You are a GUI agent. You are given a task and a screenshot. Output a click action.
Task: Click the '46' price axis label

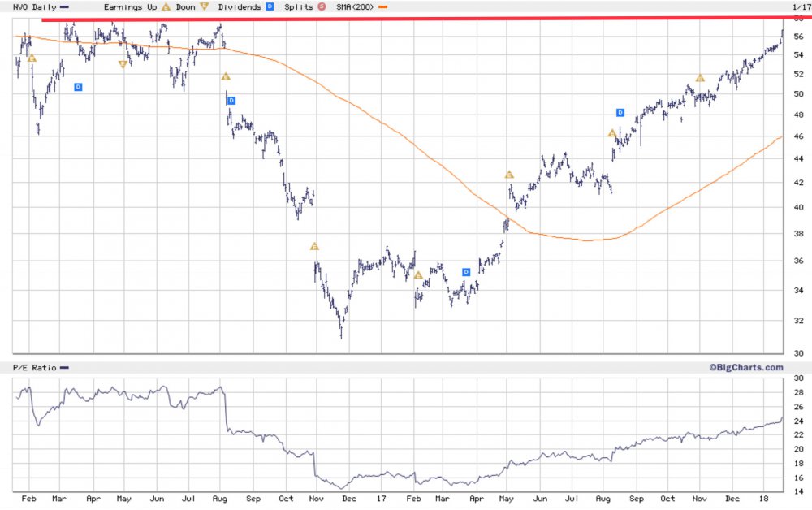click(x=798, y=136)
